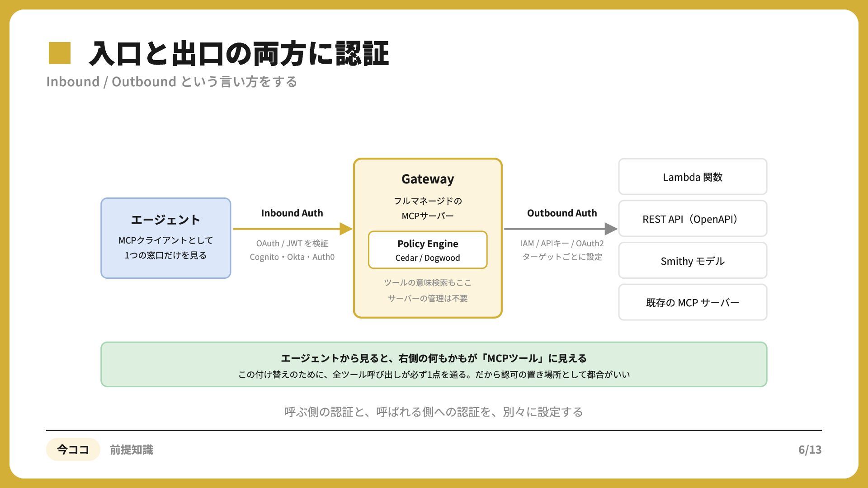This screenshot has width=868, height=488.
Task: Click the Gateway heading
Action: [x=428, y=179]
